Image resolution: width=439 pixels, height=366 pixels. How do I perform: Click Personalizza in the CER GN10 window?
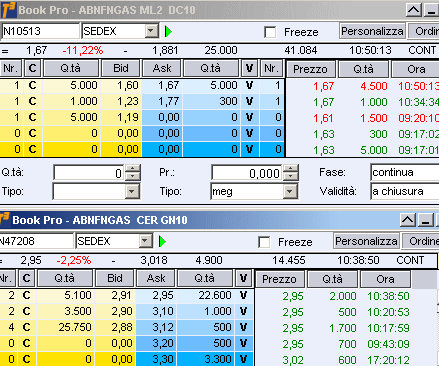pyautogui.click(x=366, y=241)
